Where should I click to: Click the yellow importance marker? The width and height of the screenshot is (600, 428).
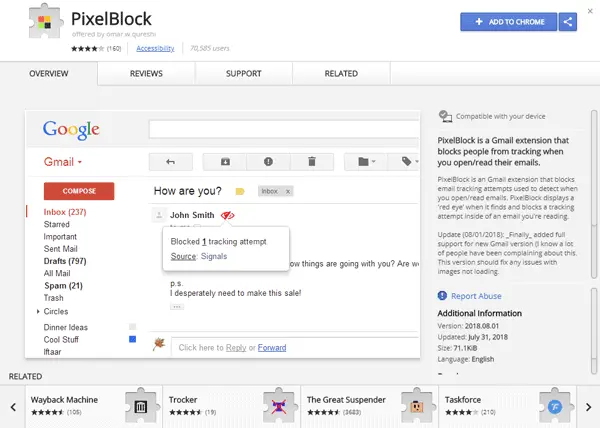[240, 191]
